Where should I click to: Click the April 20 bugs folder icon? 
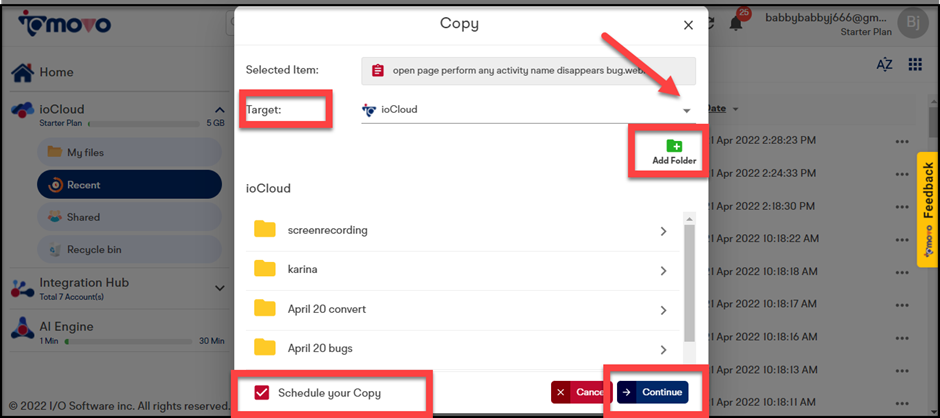(x=264, y=347)
